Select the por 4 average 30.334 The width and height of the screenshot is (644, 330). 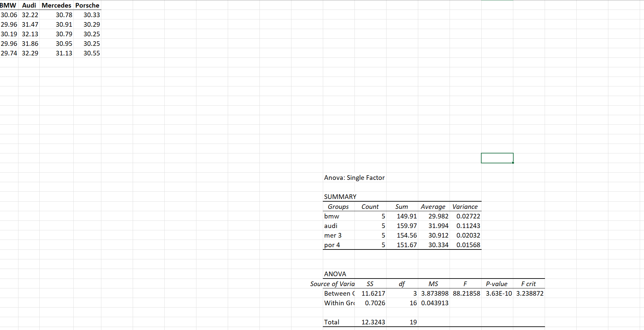434,245
